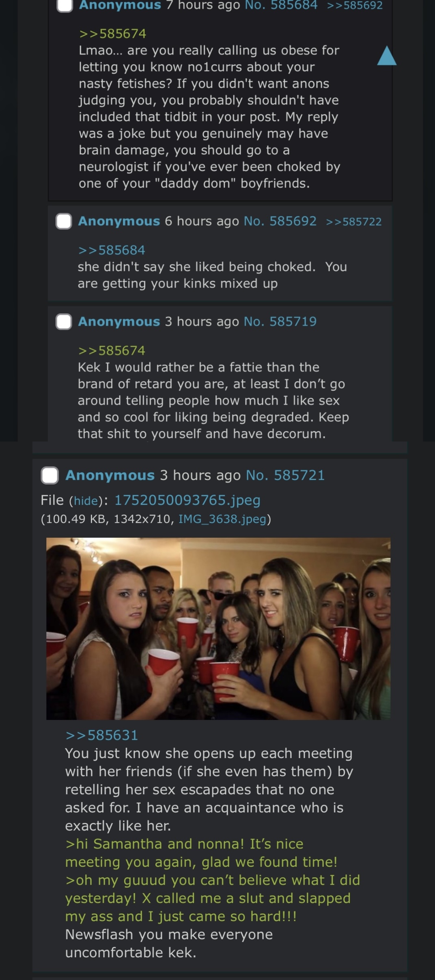Click Anonymous name on post 585721
Image resolution: width=435 pixels, height=980 pixels.
110,475
